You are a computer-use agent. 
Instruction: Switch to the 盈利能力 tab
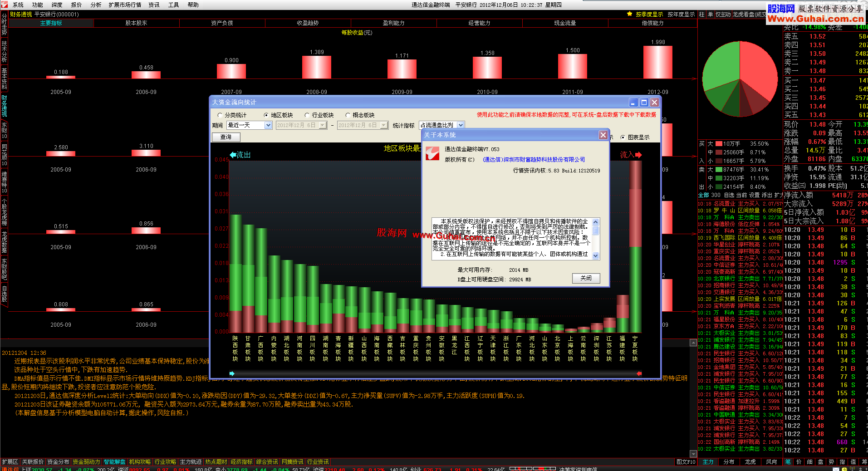coord(393,23)
